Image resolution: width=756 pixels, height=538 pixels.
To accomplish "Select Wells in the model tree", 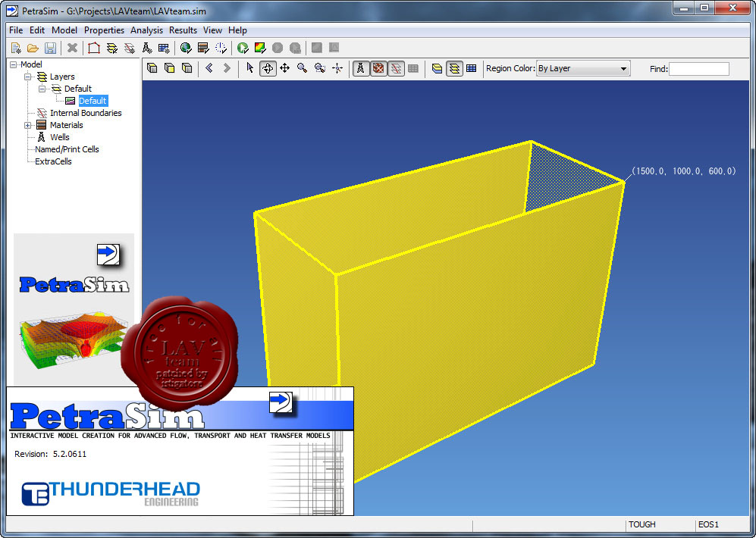I will [60, 137].
